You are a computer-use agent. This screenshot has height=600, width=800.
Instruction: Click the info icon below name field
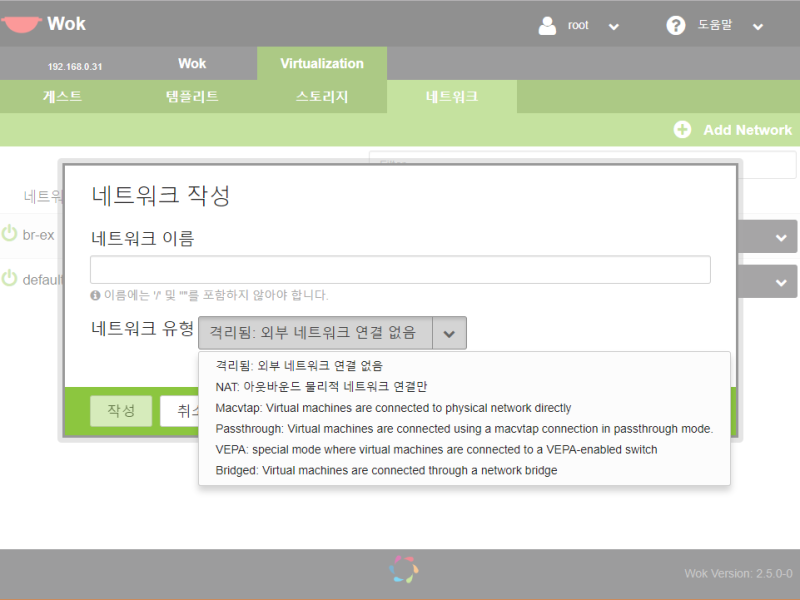[95, 295]
